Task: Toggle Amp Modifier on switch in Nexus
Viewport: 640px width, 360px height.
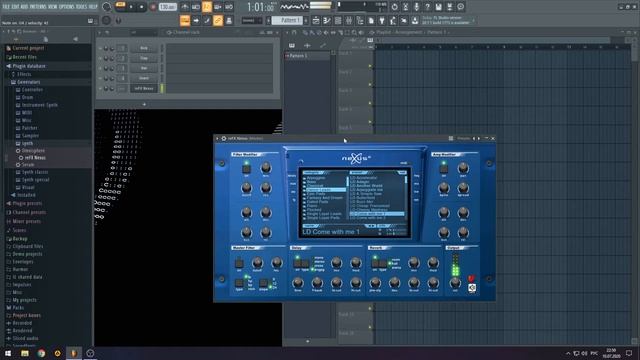Action: coord(444,169)
